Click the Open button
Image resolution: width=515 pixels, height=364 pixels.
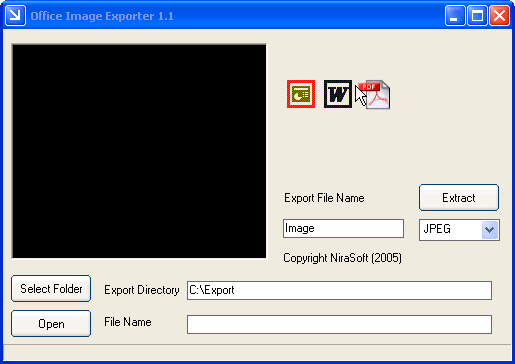pos(51,324)
